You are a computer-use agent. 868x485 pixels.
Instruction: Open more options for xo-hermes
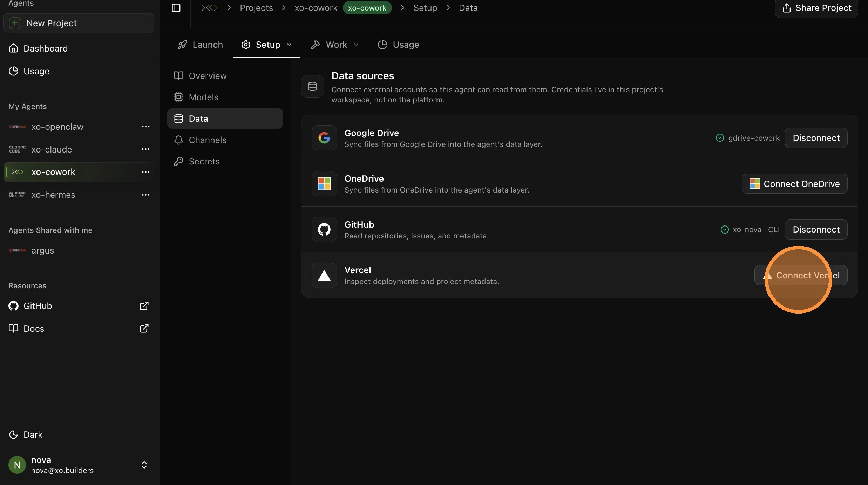(145, 195)
